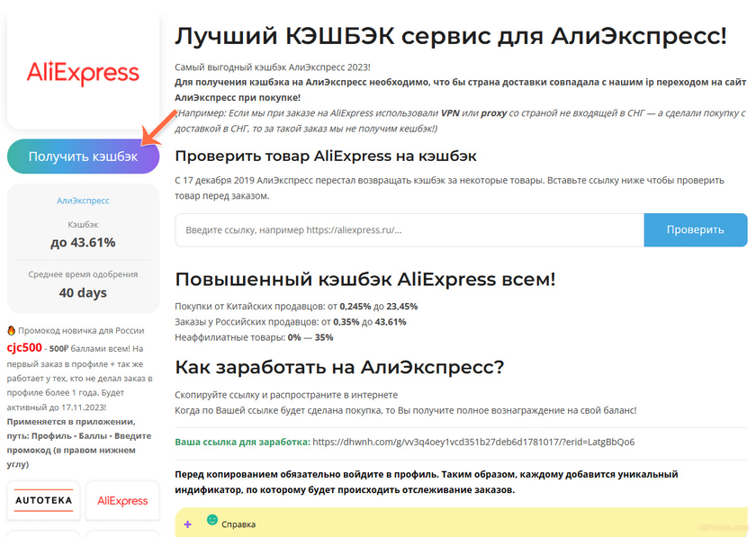The width and height of the screenshot is (756, 537).
Task: Open the АлиЭкспресс link in the sidebar card
Action: click(83, 201)
